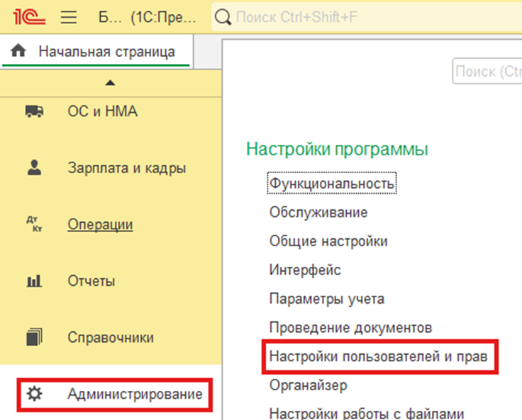Screen dimensions: 522x420
Task: Open the hamburger main menu
Action: pos(68,17)
